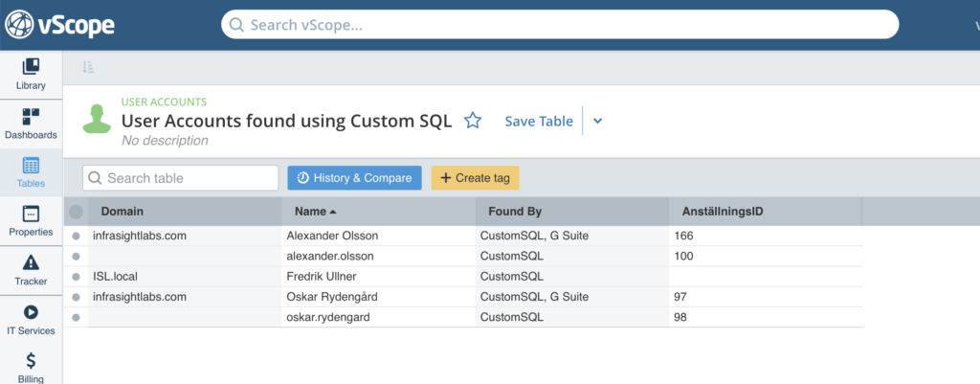Star this table as favorite
980x384 pixels.
(x=473, y=121)
